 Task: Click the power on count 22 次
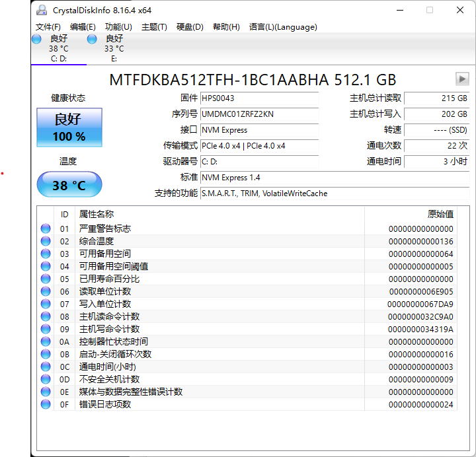437,145
